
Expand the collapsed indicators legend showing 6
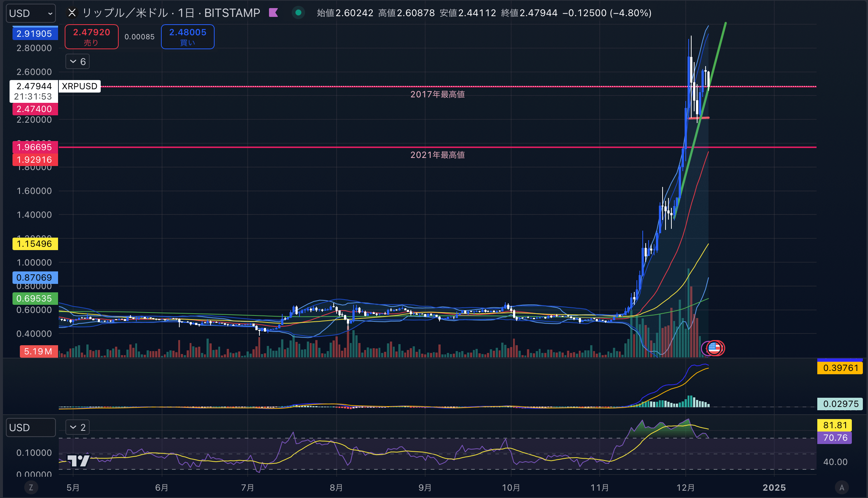coord(78,62)
